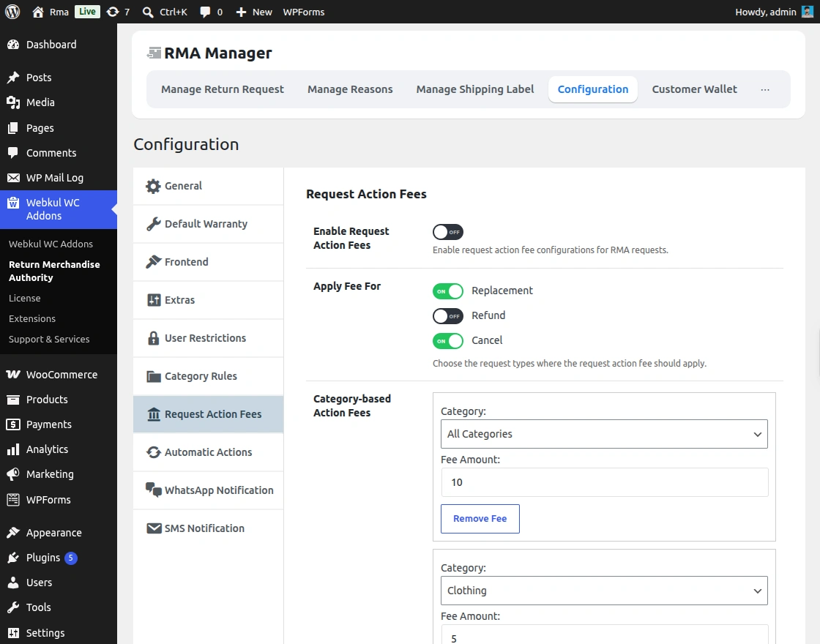Open the License submenu link
820x644 pixels.
(x=25, y=298)
